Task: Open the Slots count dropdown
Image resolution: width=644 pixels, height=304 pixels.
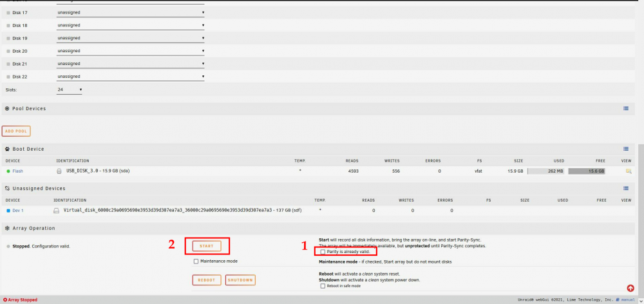Action: (x=70, y=90)
